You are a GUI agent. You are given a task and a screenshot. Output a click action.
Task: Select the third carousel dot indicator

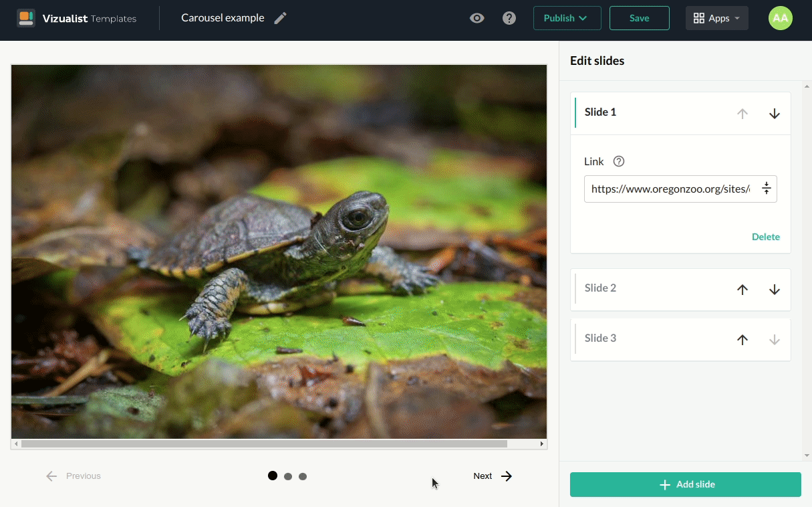[x=303, y=476]
